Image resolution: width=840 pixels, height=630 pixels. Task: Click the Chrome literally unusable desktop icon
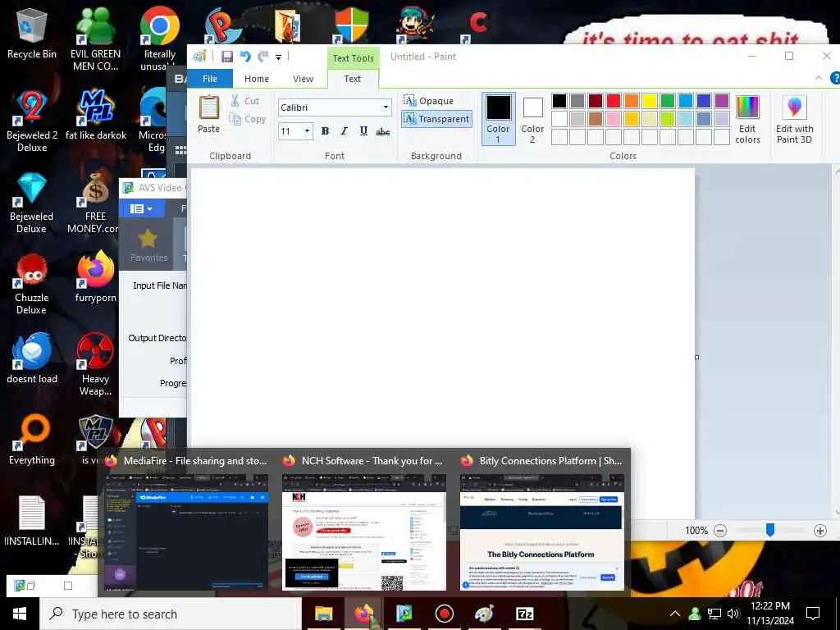[160, 39]
